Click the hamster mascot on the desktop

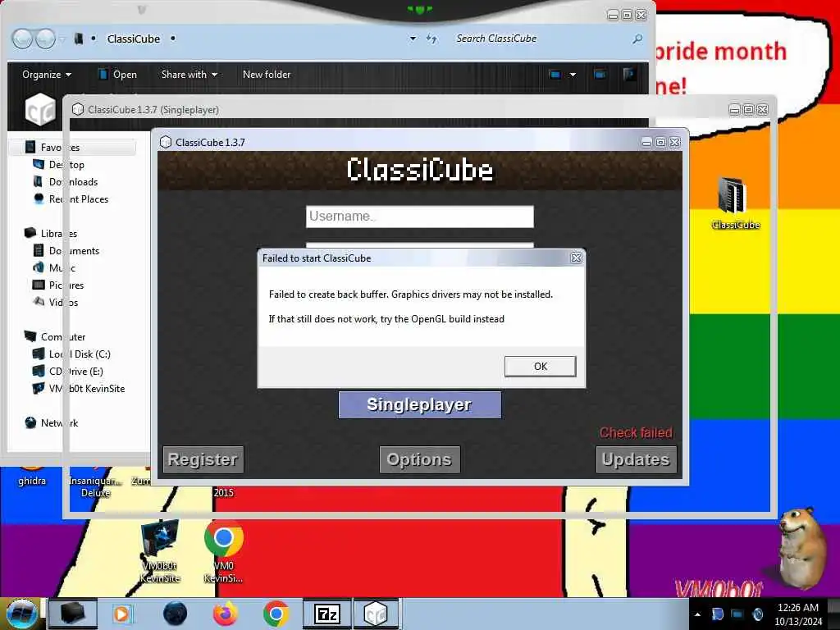click(802, 547)
